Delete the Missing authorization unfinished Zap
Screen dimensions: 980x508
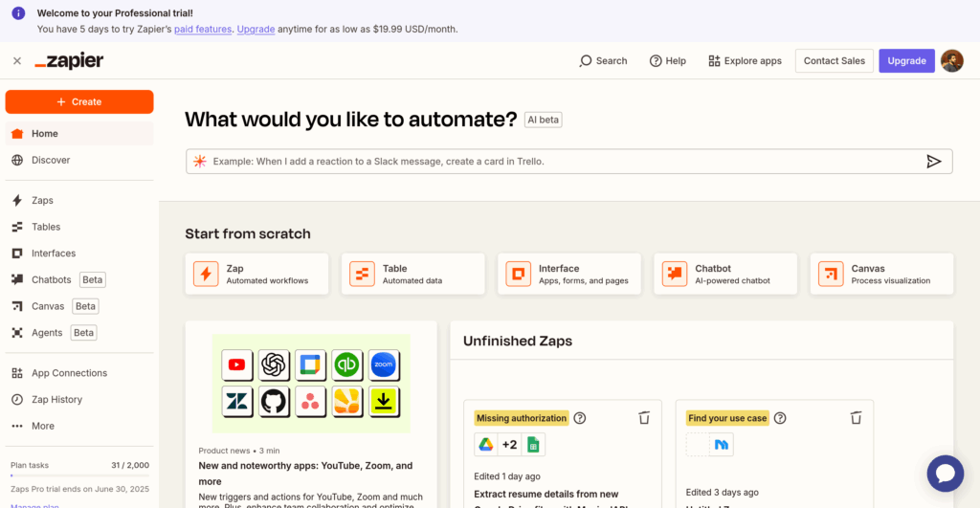[x=644, y=418]
